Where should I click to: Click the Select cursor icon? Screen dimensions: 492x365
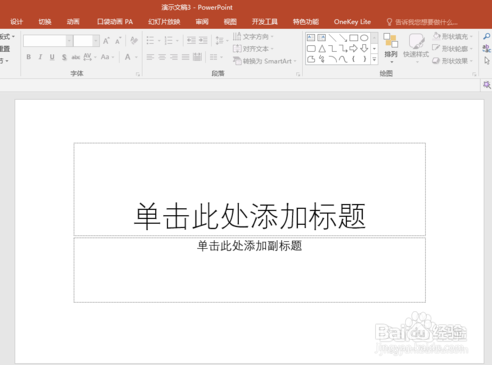pyautogui.click(x=487, y=61)
